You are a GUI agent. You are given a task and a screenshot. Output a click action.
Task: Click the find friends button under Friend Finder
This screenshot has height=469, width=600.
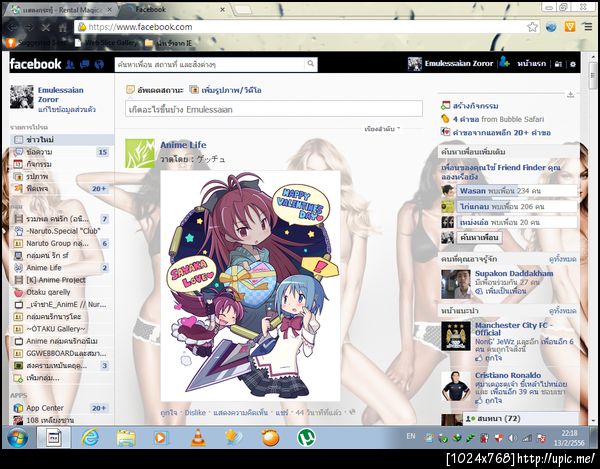479,238
